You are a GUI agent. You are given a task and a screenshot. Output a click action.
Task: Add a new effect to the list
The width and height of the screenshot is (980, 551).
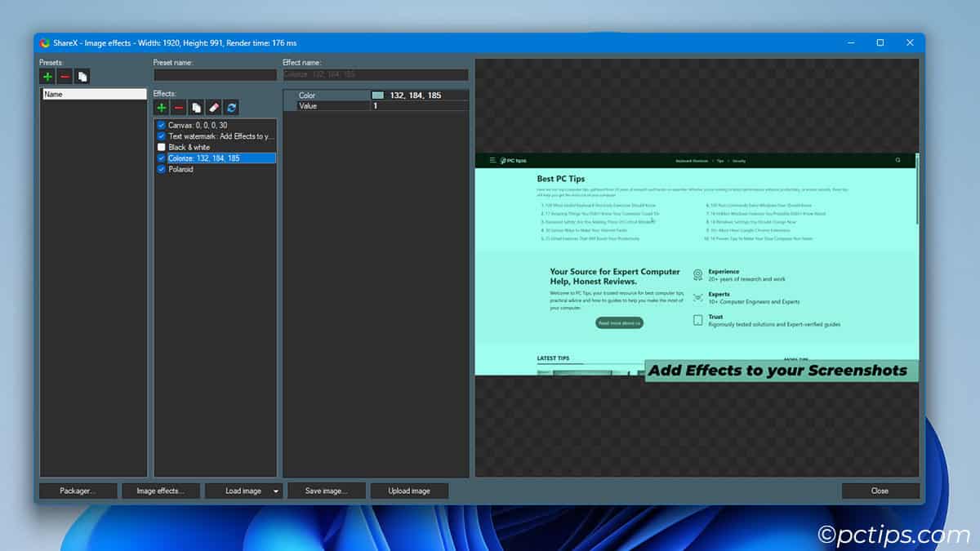coord(162,107)
